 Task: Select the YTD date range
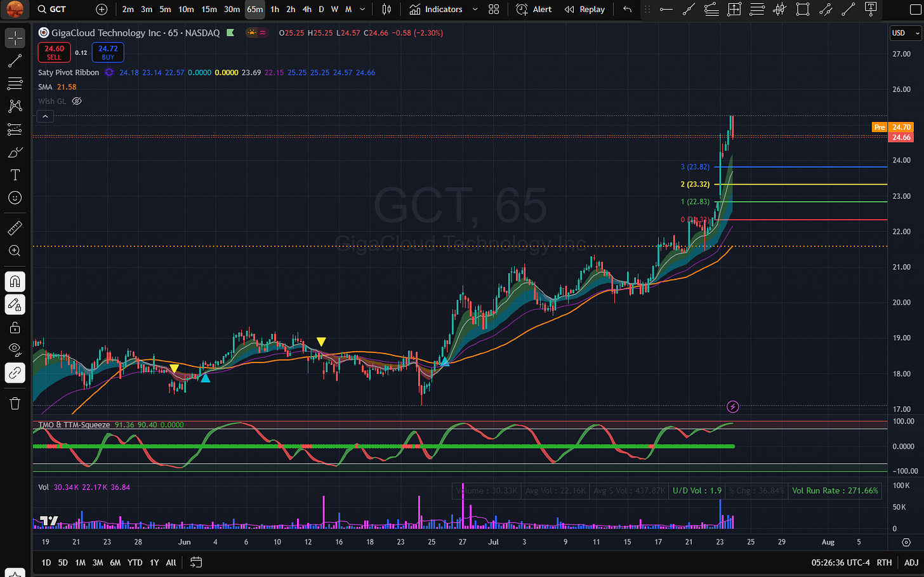click(x=135, y=562)
